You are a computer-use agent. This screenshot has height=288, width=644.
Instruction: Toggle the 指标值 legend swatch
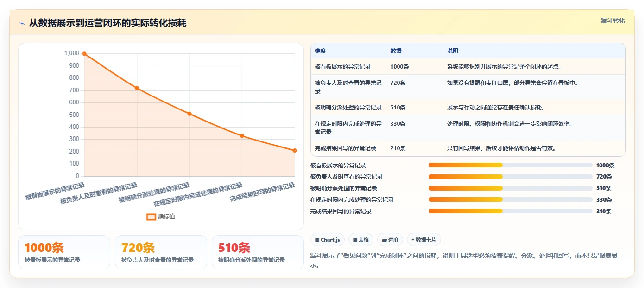(151, 217)
